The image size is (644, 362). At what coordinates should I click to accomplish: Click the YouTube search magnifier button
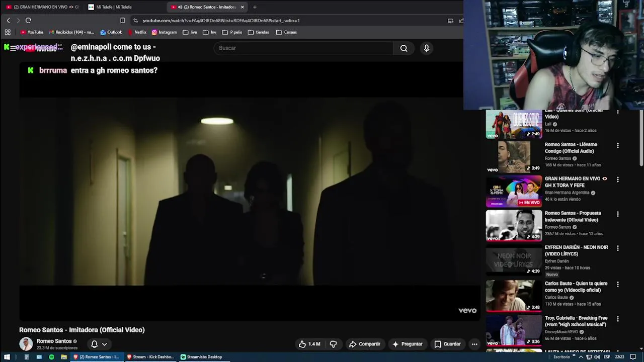point(404,48)
